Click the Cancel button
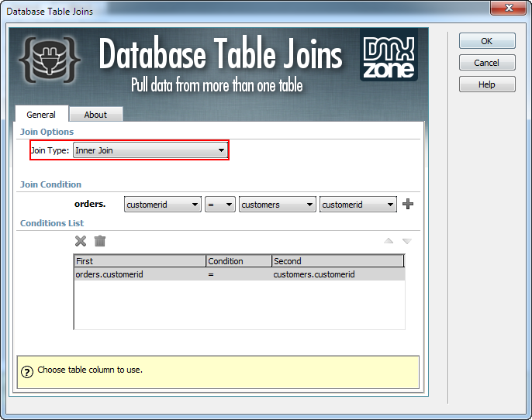The width and height of the screenshot is (532, 420). pos(487,63)
